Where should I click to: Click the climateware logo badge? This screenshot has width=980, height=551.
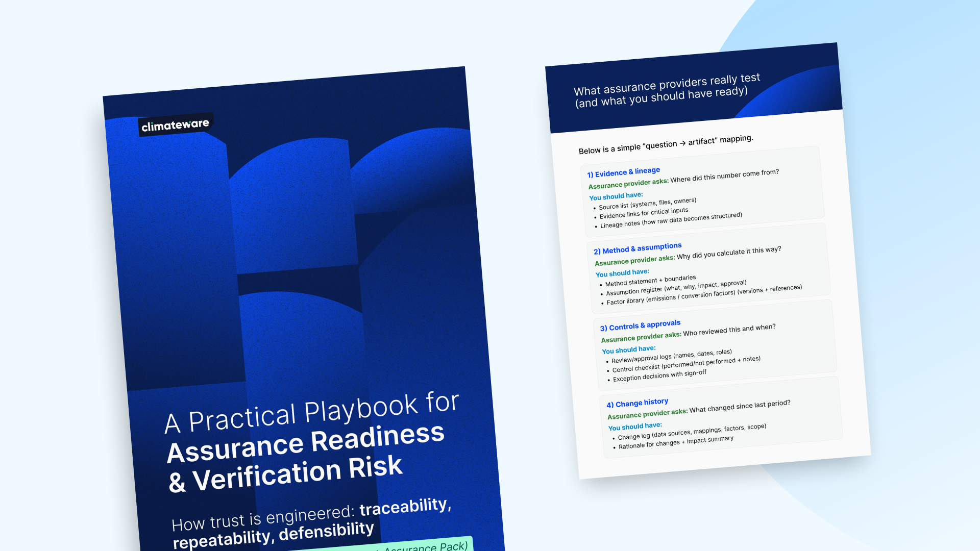coord(176,124)
